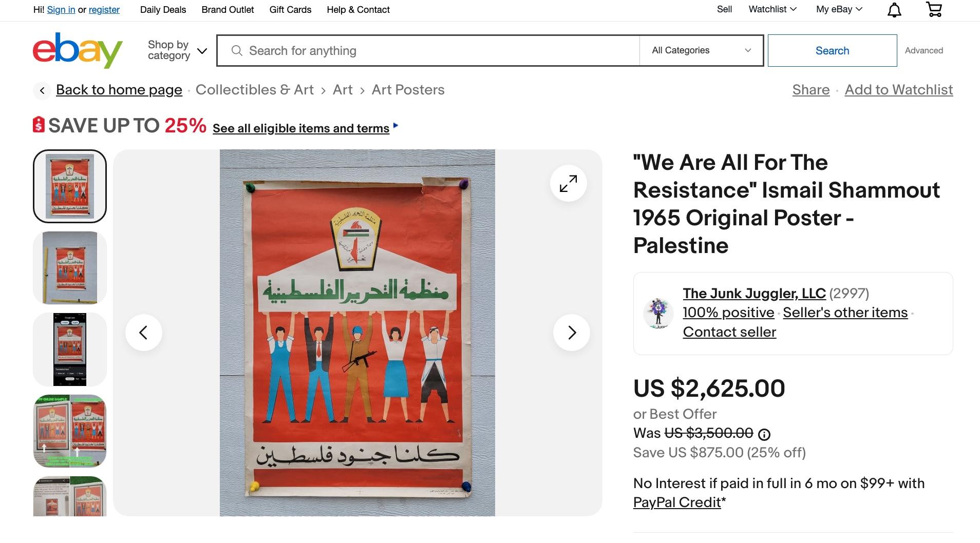The width and height of the screenshot is (980, 543).
Task: Show the previous gallery image
Action: [144, 333]
